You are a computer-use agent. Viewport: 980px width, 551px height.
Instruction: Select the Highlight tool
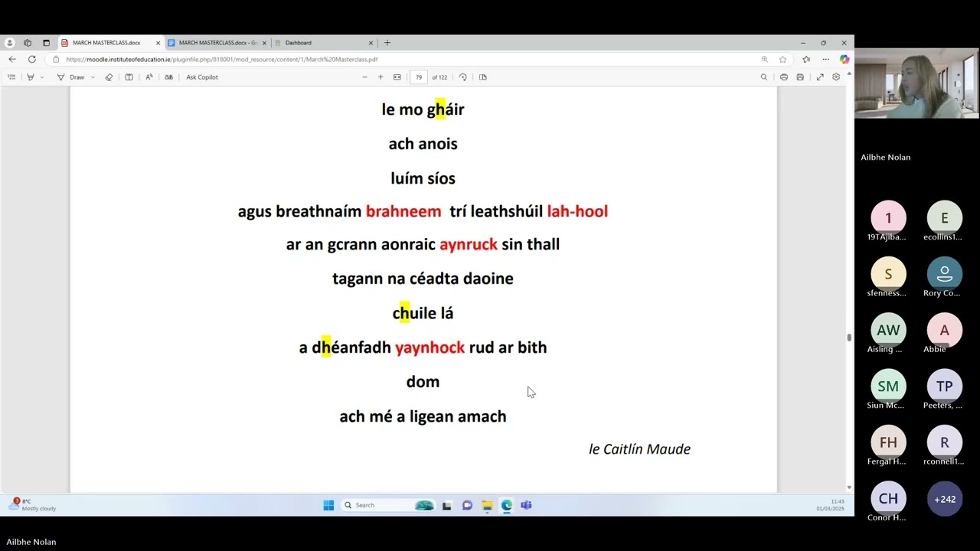(31, 77)
